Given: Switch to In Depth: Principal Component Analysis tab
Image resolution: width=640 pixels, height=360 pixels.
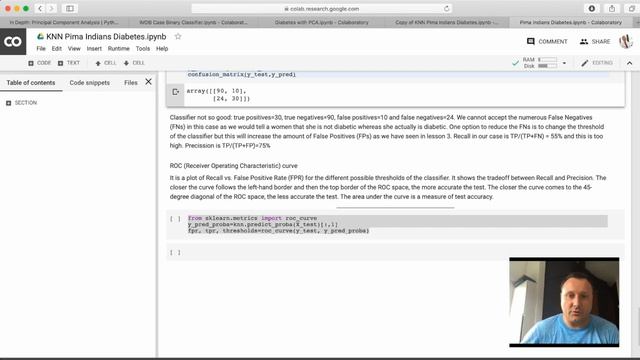Looking at the screenshot, I should [x=64, y=22].
